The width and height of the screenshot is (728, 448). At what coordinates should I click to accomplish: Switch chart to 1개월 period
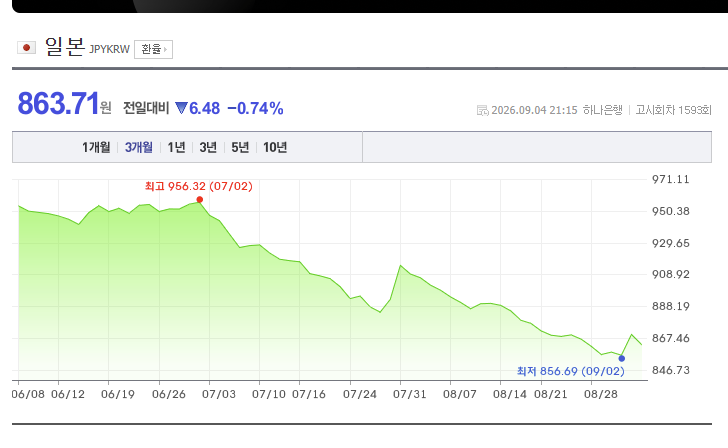click(x=96, y=147)
